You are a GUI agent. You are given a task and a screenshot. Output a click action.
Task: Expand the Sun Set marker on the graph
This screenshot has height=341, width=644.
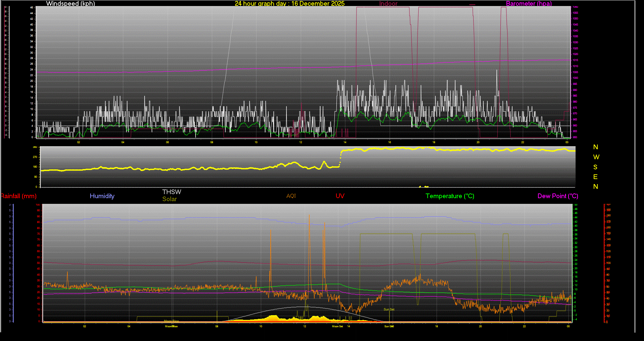[x=389, y=309]
